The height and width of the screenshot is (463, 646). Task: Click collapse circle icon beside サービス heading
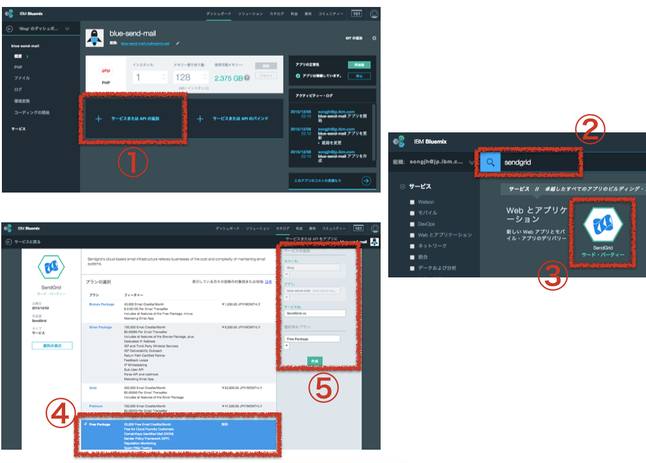coord(403,187)
